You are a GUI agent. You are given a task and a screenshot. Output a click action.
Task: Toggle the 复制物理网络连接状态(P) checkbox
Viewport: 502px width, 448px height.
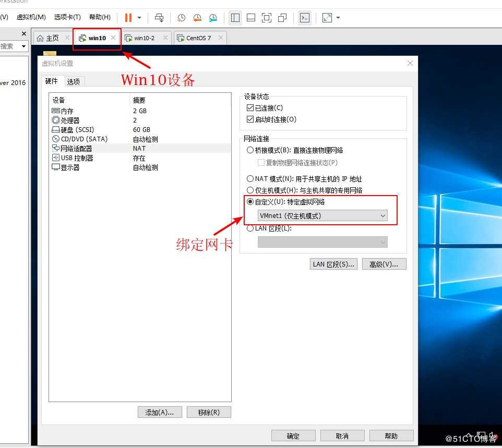(261, 163)
